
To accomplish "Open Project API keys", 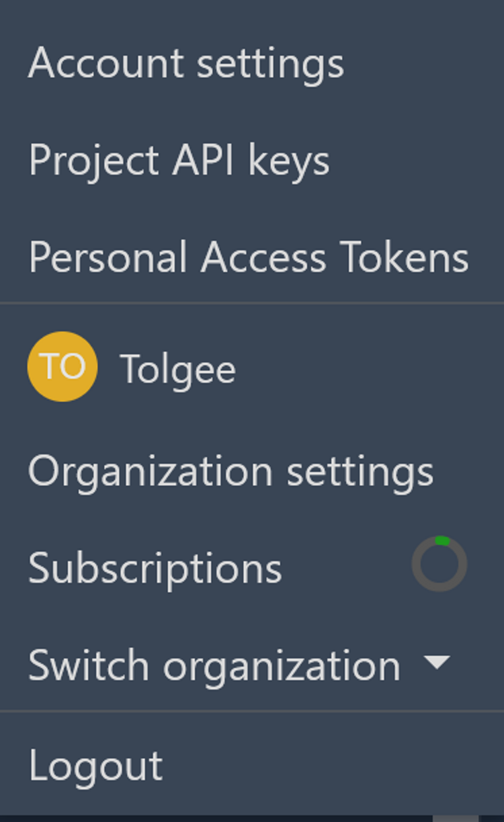I will point(179,161).
